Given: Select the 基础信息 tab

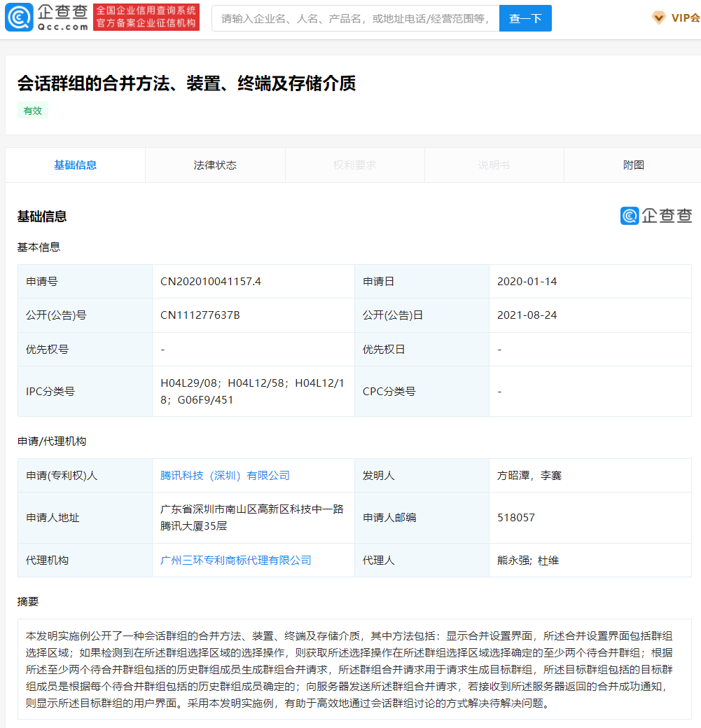Looking at the screenshot, I should pyautogui.click(x=75, y=165).
